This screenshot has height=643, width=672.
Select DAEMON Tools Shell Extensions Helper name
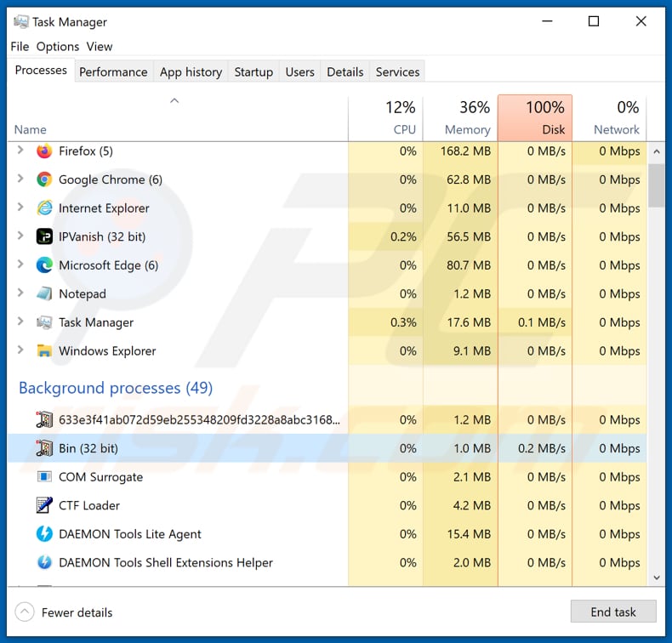click(165, 563)
